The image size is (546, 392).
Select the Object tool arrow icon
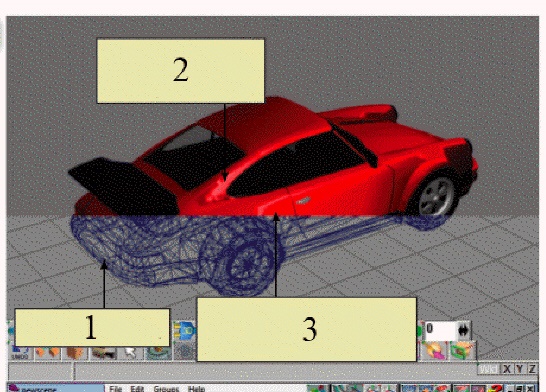click(x=131, y=353)
